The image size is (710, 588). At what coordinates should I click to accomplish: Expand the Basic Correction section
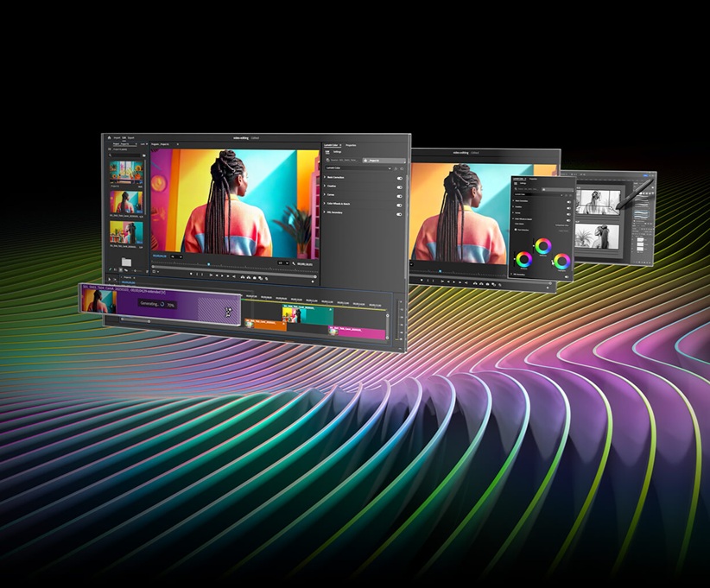324,177
